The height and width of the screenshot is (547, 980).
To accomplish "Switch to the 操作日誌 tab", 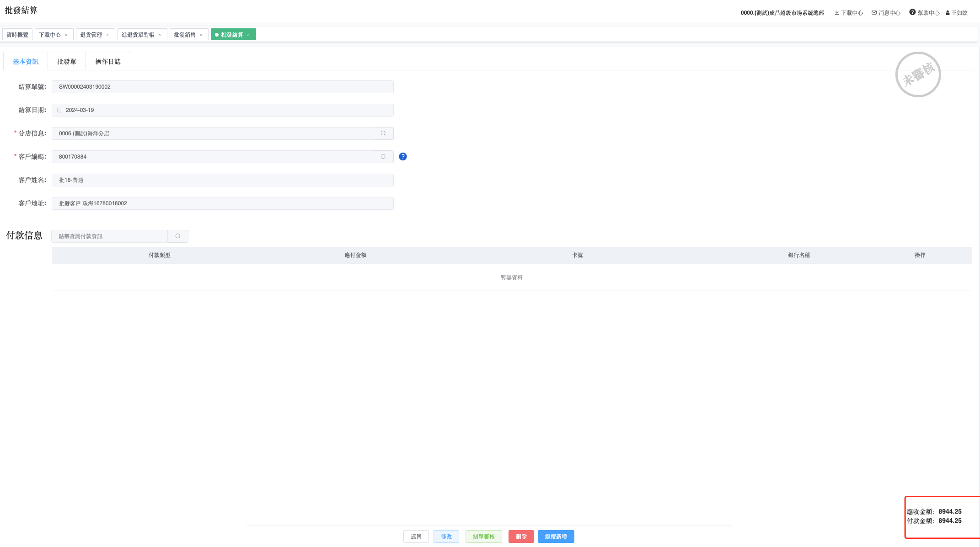I will click(108, 62).
